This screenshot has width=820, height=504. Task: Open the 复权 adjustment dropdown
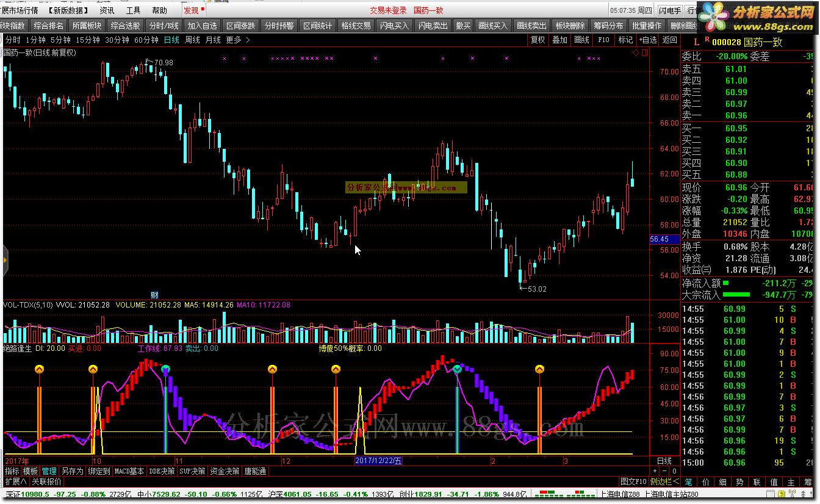click(x=538, y=40)
